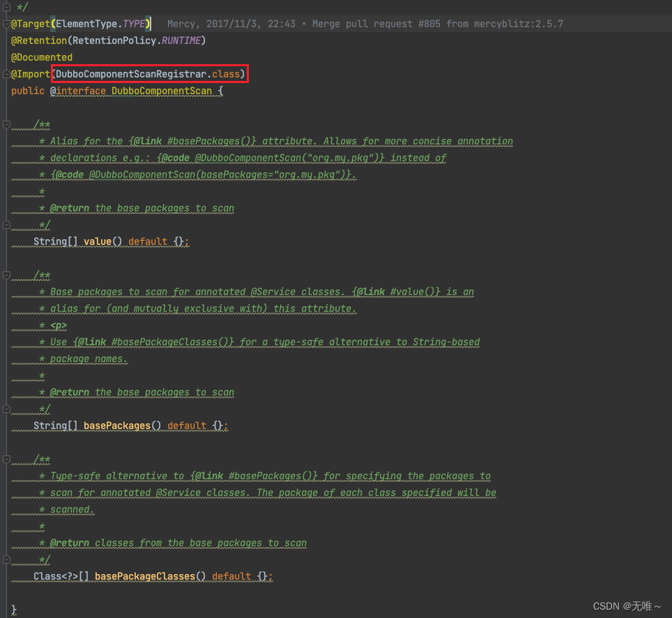Image resolution: width=672 pixels, height=618 pixels.
Task: Click the 'class' keyword after DubboComponentScanRegistrar
Action: [226, 74]
